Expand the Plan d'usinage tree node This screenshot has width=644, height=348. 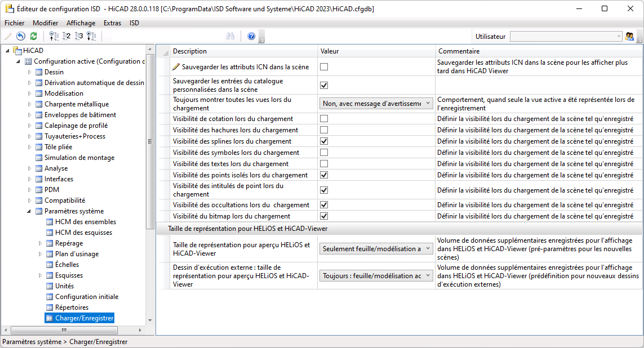pos(40,254)
